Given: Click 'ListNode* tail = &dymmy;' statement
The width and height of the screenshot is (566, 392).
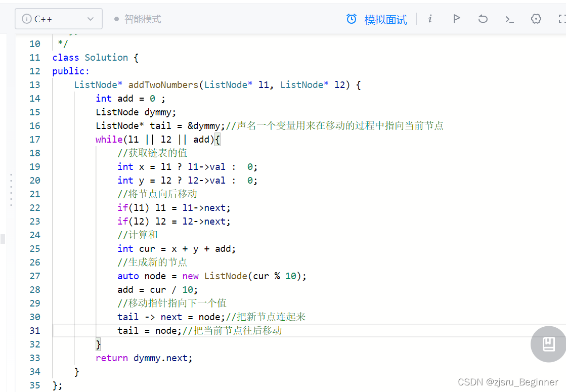Looking at the screenshot, I should click(x=160, y=126).
